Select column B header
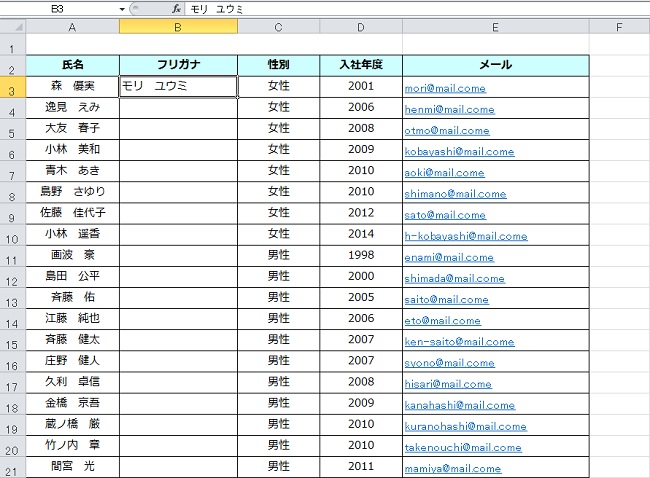The image size is (650, 478). [x=178, y=27]
